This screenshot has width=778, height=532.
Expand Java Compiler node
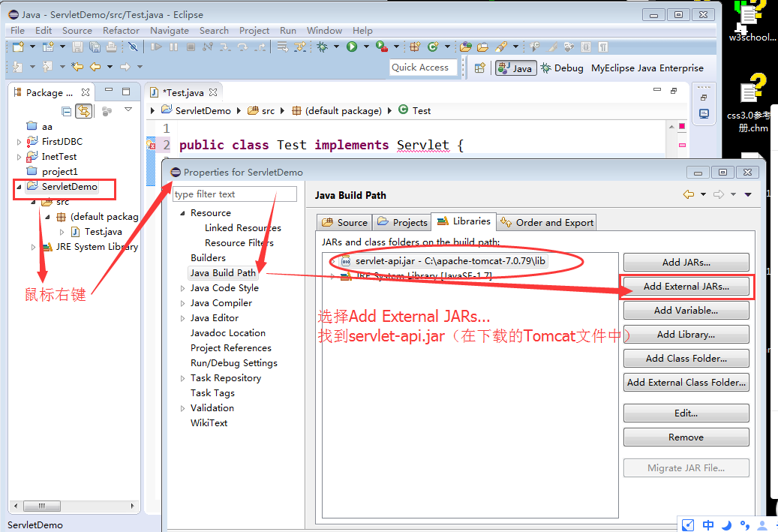(x=182, y=303)
